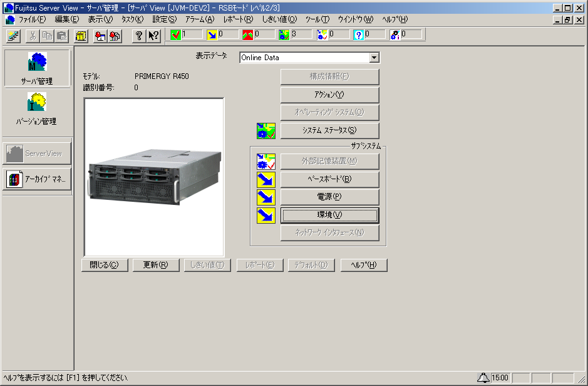This screenshot has height=386, width=588.
Task: Open the ツール(T) menu
Action: [x=317, y=19]
